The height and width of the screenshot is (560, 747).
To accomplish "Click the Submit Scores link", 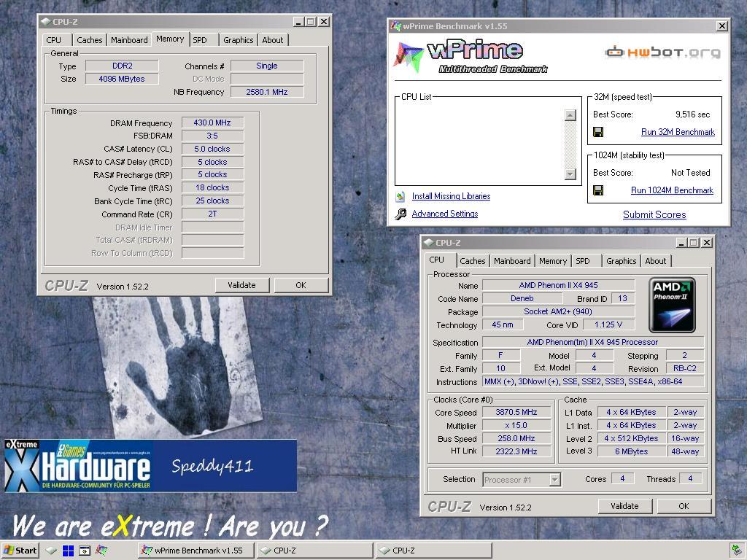I will (x=654, y=215).
